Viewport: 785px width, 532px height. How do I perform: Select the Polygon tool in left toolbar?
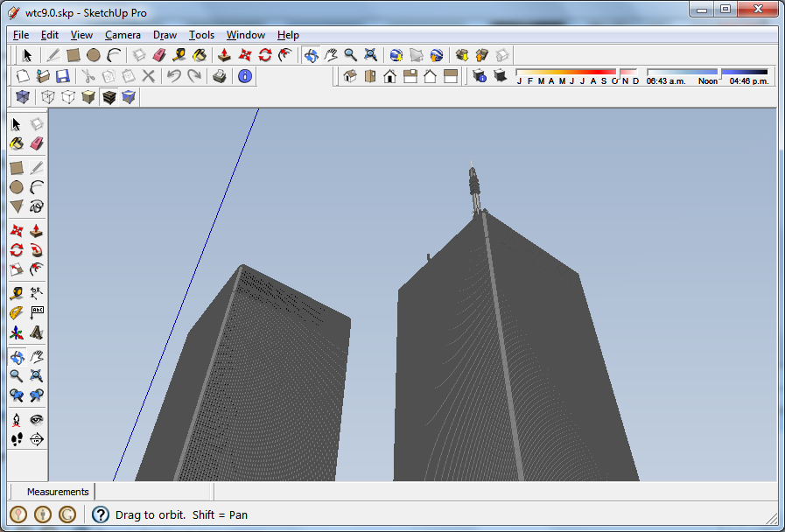(17, 206)
